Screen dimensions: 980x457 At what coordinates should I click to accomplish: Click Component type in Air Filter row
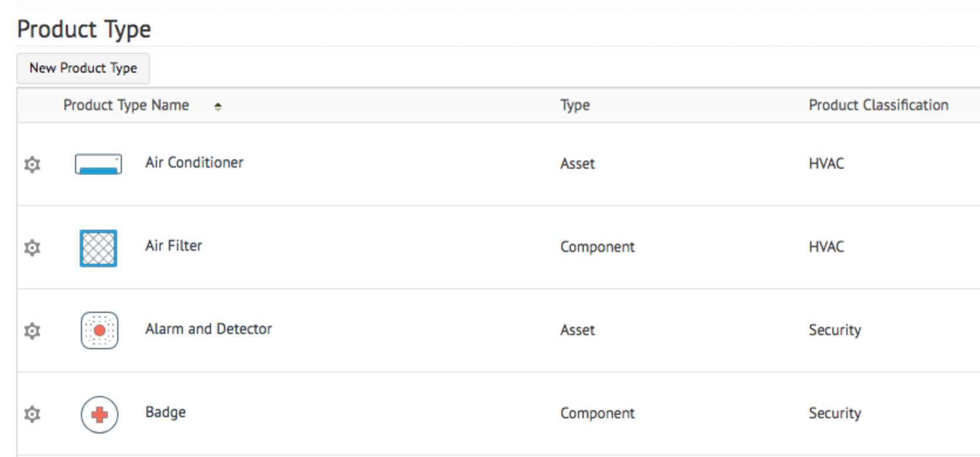597,247
